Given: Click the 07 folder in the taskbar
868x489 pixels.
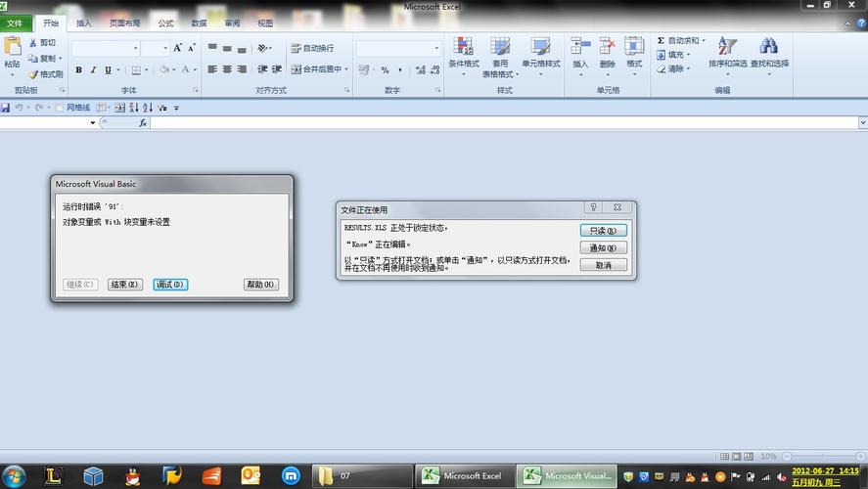Looking at the screenshot, I should click(357, 476).
